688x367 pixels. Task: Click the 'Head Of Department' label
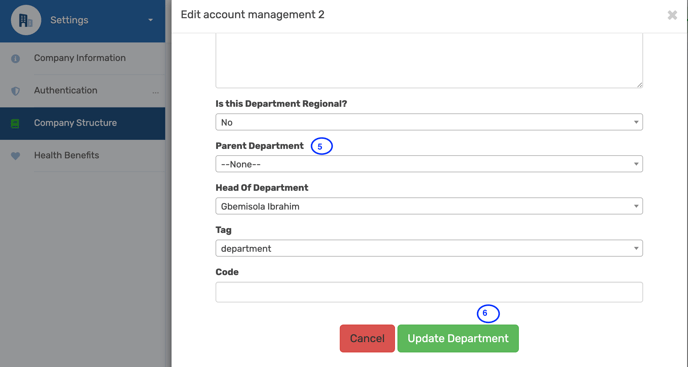tap(262, 187)
